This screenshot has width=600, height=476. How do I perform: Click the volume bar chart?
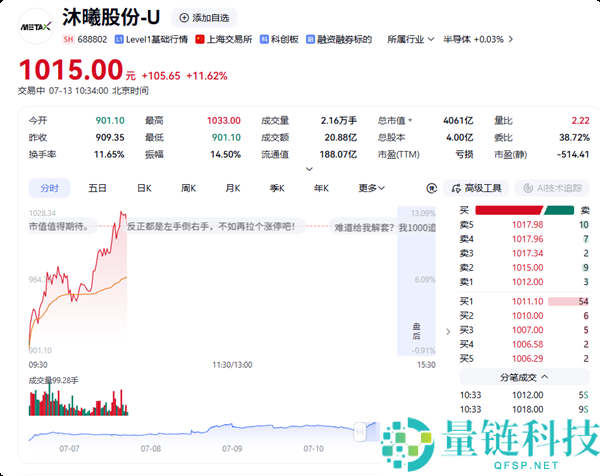click(x=78, y=400)
